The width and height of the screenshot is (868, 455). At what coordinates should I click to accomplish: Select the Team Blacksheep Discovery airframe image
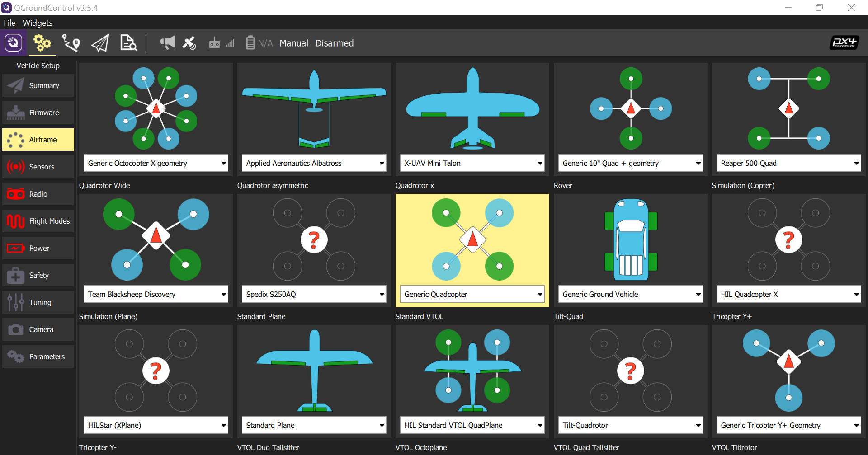click(x=156, y=239)
